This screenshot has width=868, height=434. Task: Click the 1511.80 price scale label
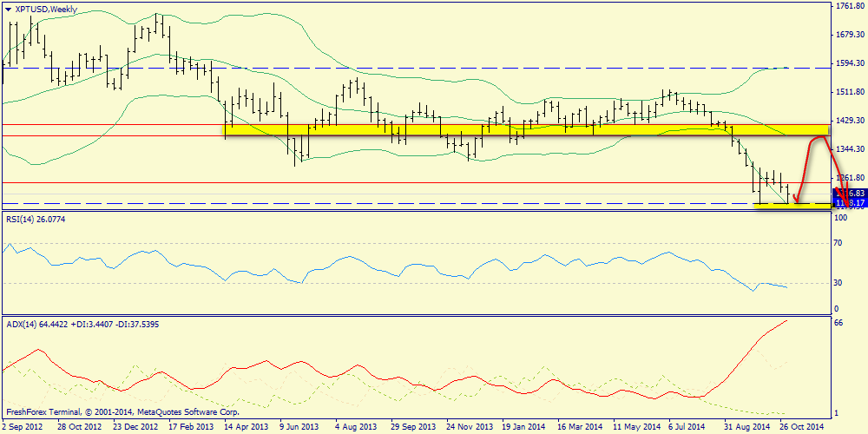852,91
